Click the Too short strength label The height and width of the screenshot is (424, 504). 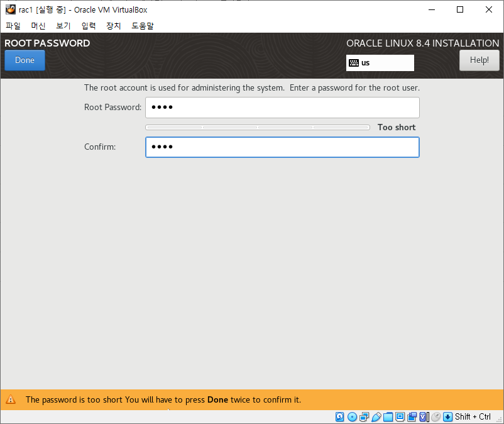coord(397,128)
